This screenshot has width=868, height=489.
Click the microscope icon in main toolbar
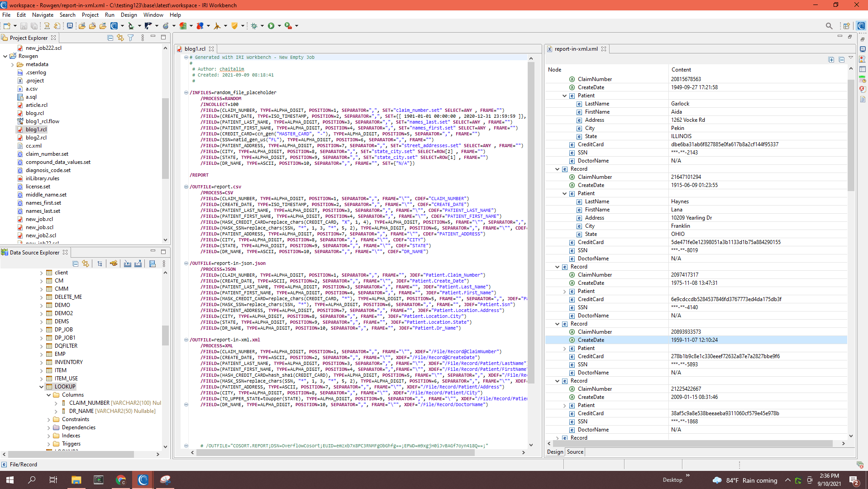tap(130, 26)
